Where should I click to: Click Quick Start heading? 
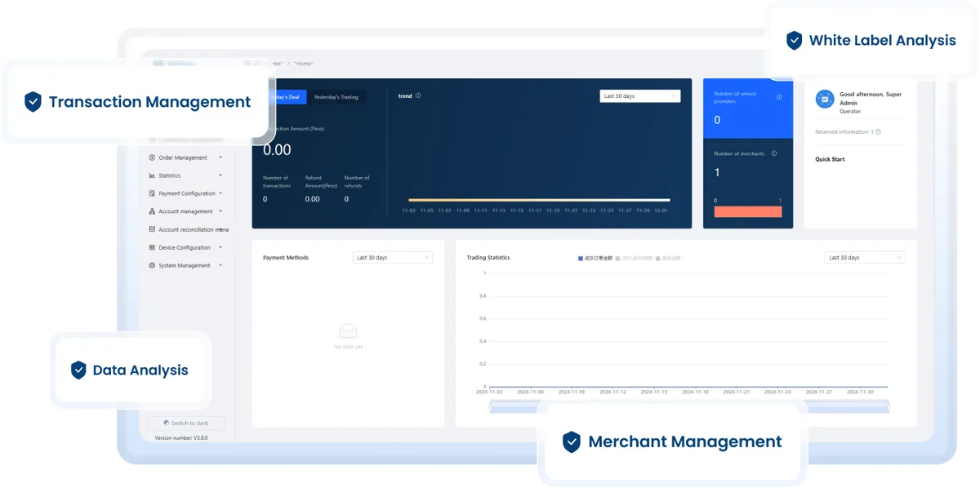click(830, 159)
